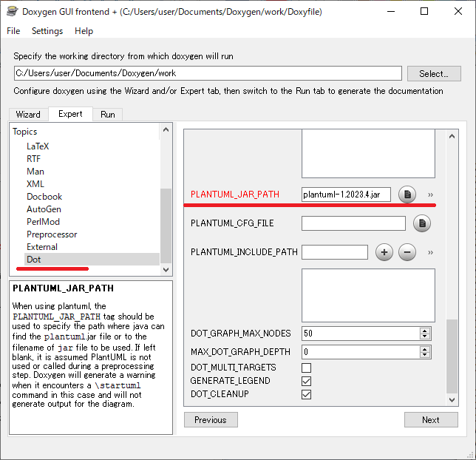The image size is (476, 460).
Task: Switch to the Wizard tab
Action: (28, 115)
